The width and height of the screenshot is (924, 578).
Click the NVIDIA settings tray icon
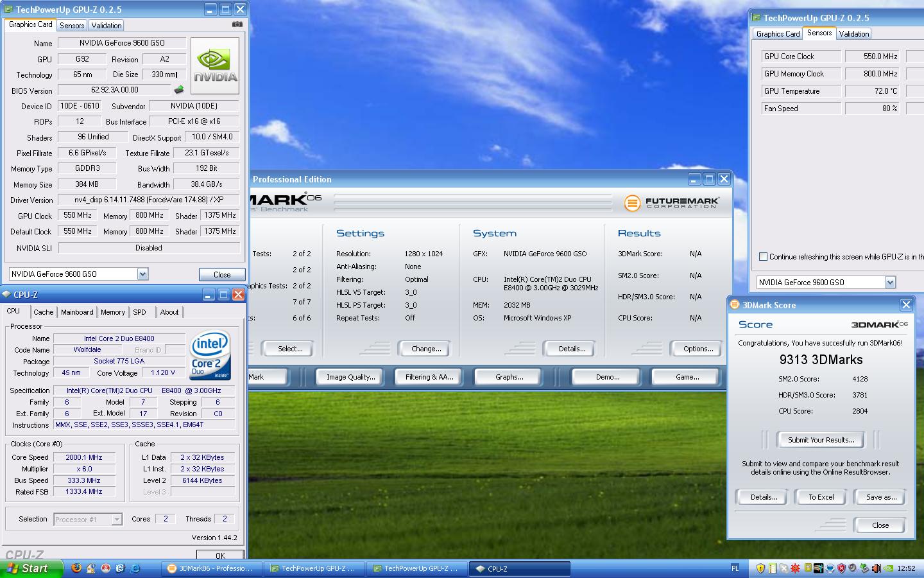pyautogui.click(x=889, y=568)
